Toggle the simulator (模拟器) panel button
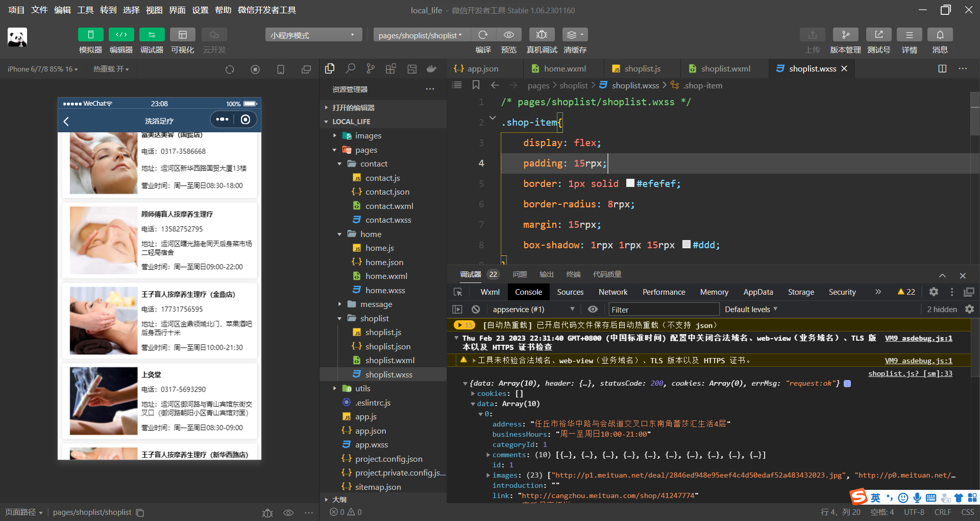Viewport: 980px width, 521px height. (x=90, y=35)
